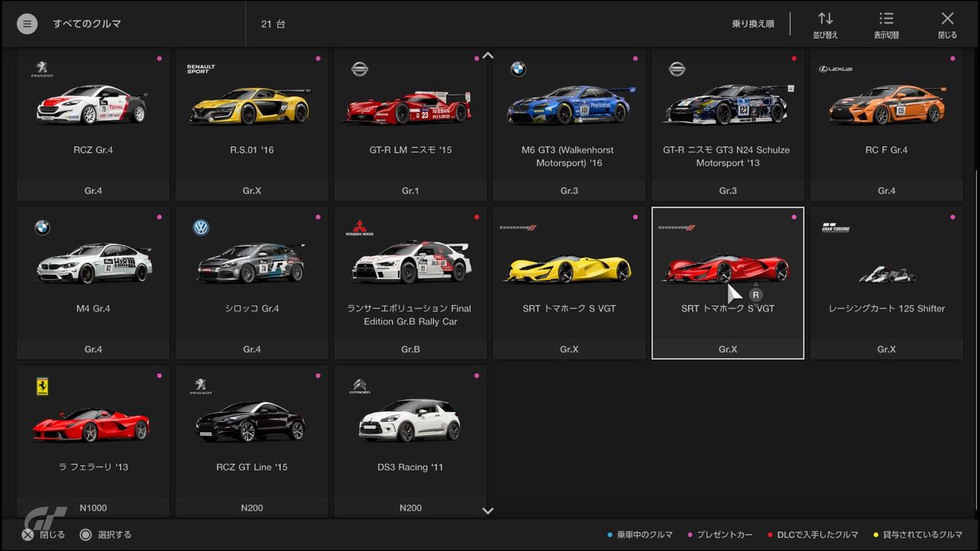Click the Gr.X class label under R.S.01 '16

252,191
